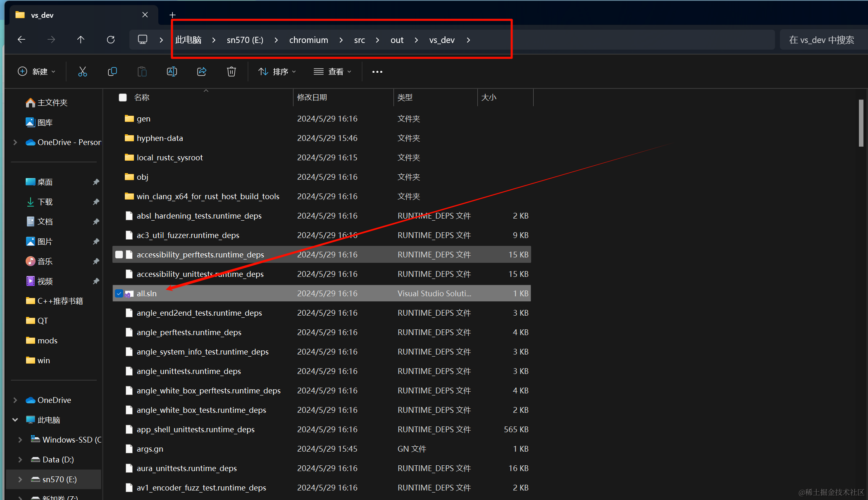Open the 查看 view dropdown
Image resolution: width=868 pixels, height=500 pixels.
coord(332,71)
